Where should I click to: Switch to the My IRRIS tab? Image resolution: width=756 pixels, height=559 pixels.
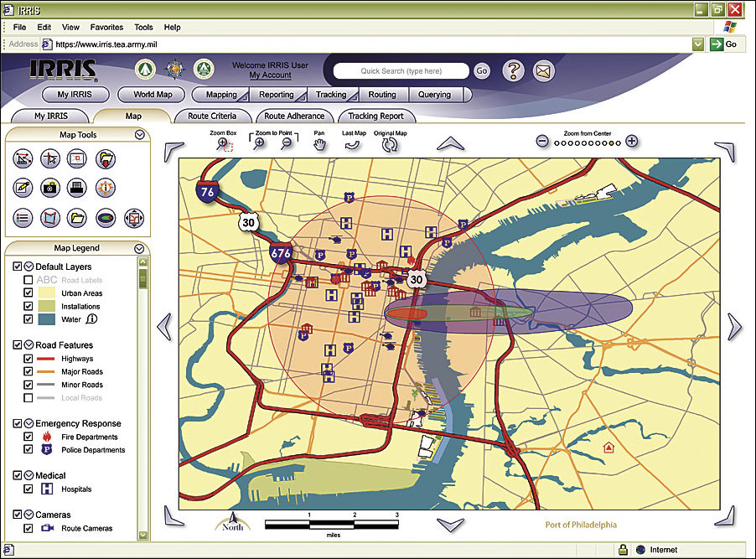coord(50,116)
